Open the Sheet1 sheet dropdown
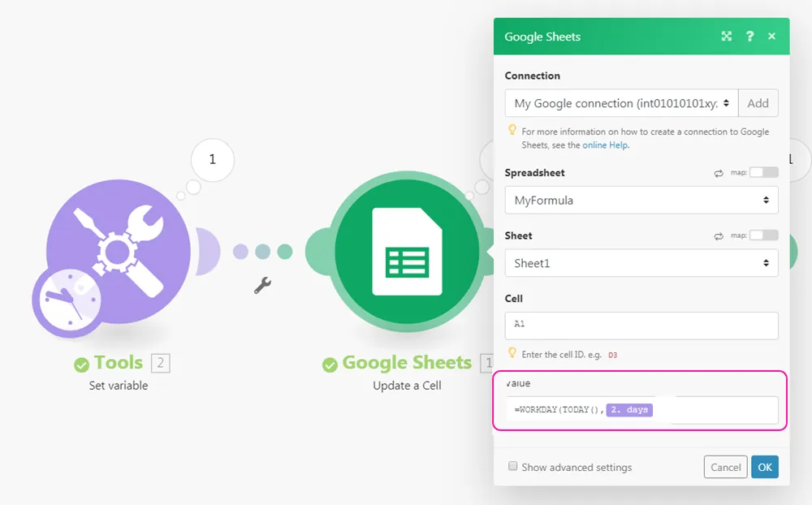812x505 pixels. coord(641,263)
